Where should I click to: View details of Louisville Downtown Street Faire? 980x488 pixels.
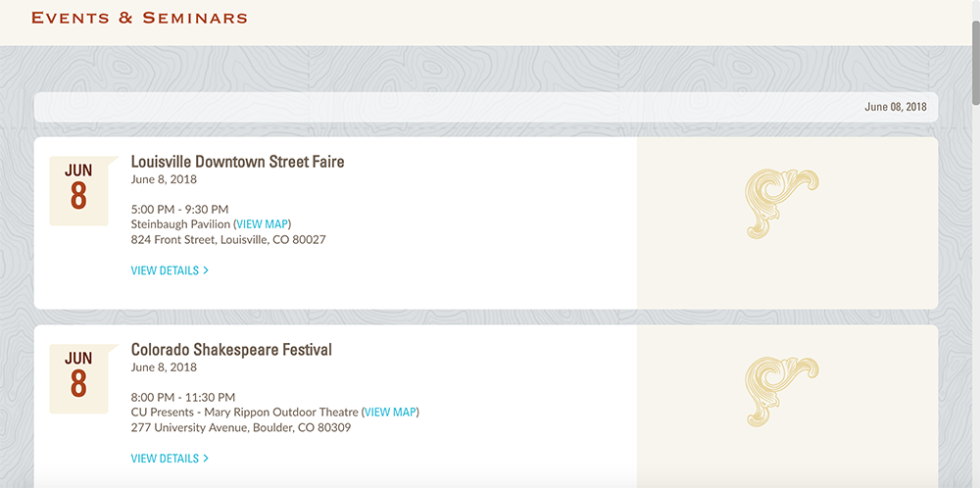(x=165, y=270)
